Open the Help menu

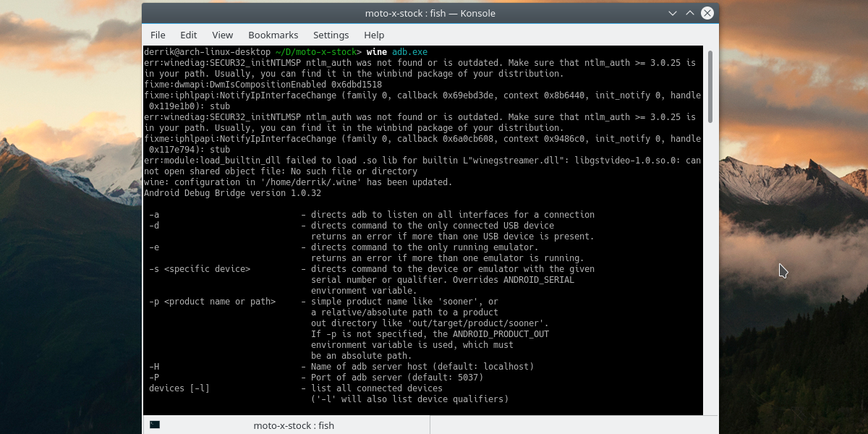tap(374, 35)
